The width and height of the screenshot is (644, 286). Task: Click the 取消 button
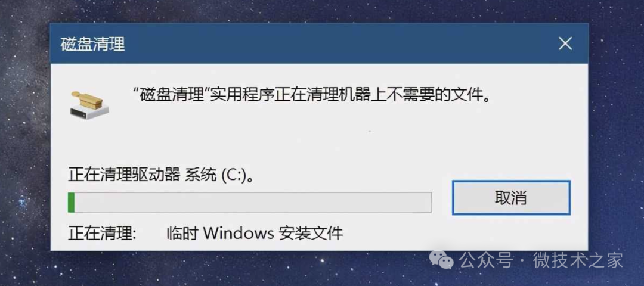point(511,198)
